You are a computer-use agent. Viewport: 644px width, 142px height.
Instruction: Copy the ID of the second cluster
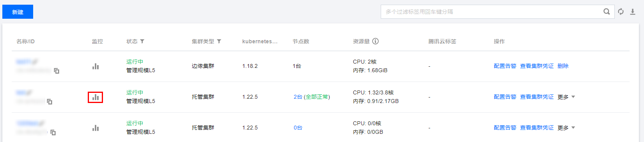[50, 102]
